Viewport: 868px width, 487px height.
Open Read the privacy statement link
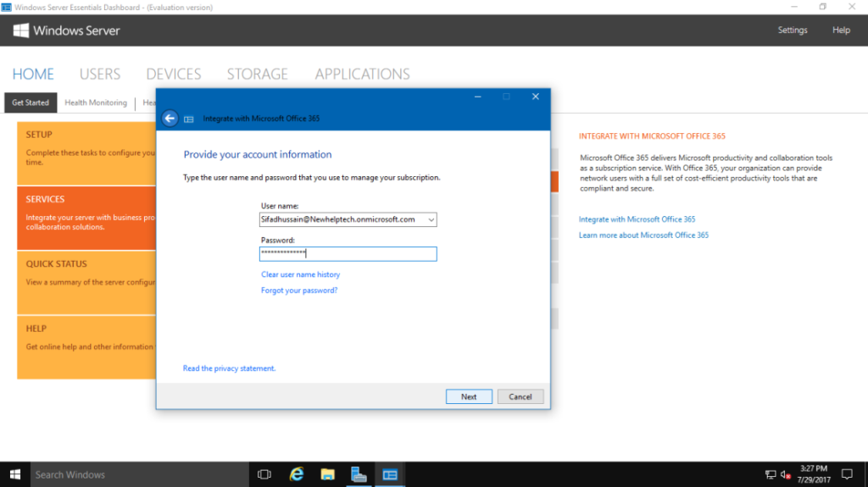click(x=229, y=368)
